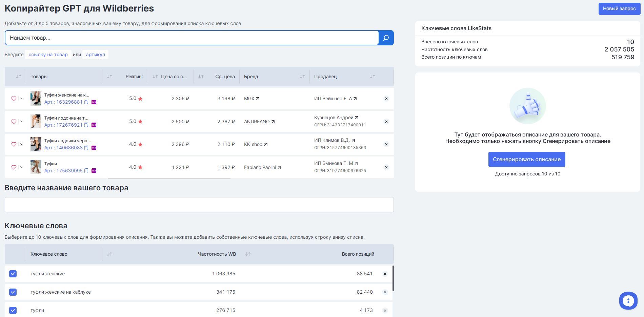The image size is (644, 317).
Task: Expand options chevron for product 163296881
Action: (21, 99)
